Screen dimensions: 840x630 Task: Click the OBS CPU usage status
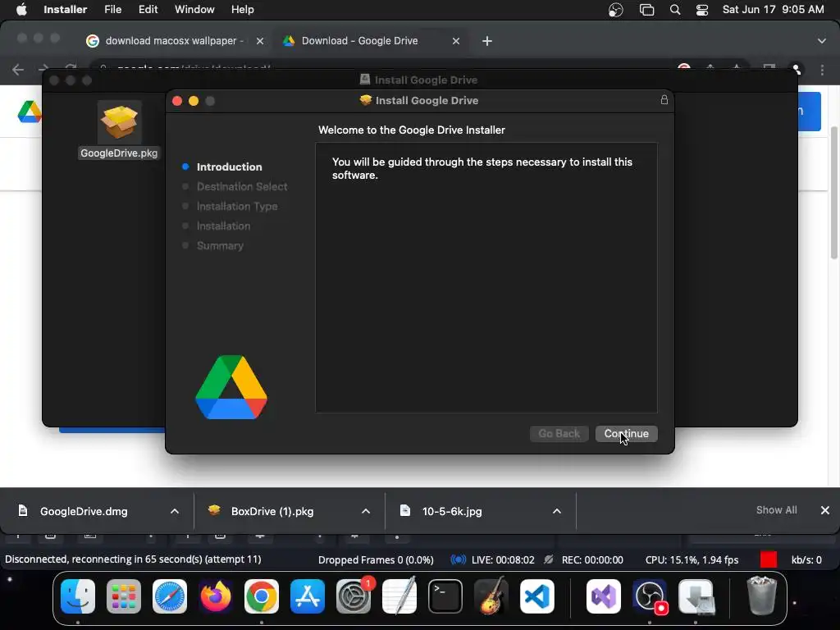[x=692, y=559]
